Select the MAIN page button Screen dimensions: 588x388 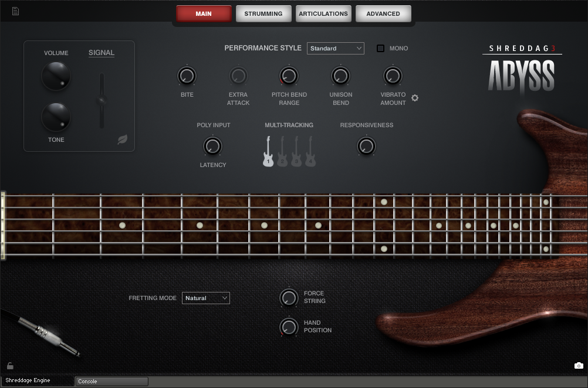coord(204,13)
